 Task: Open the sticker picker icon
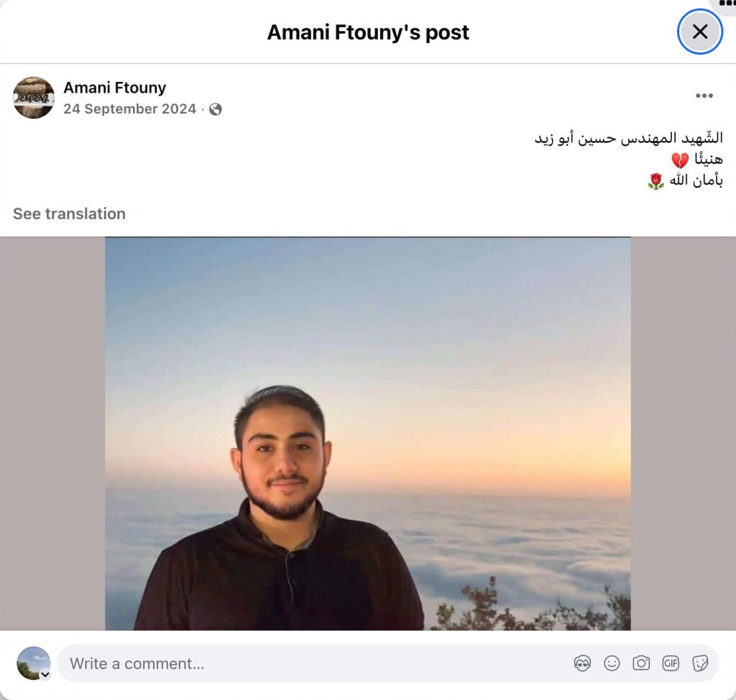pos(700,663)
